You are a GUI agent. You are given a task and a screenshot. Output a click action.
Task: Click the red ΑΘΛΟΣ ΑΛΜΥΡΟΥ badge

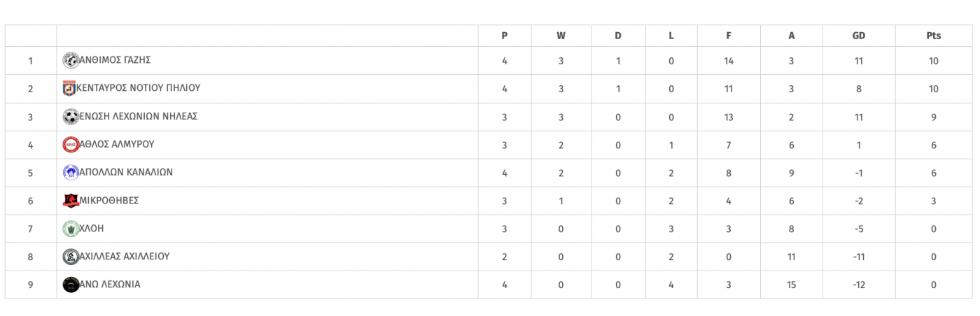coord(71,145)
